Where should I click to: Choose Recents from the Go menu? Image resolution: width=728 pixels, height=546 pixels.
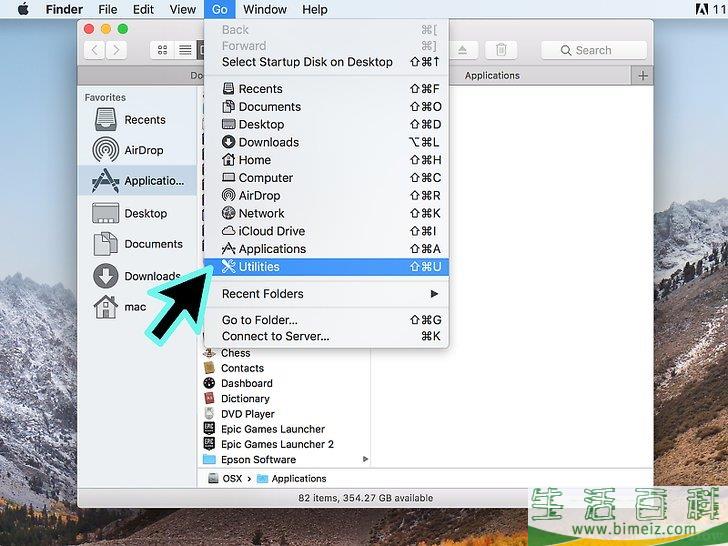(x=326, y=89)
